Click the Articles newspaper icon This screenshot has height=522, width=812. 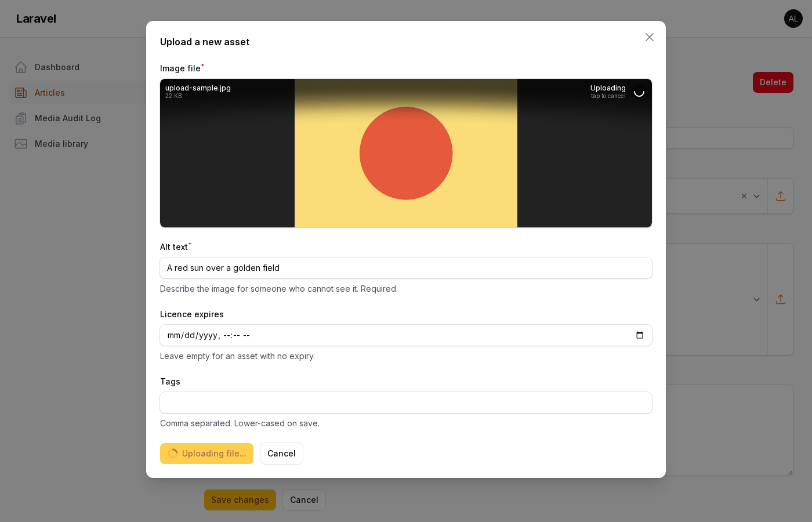point(21,93)
